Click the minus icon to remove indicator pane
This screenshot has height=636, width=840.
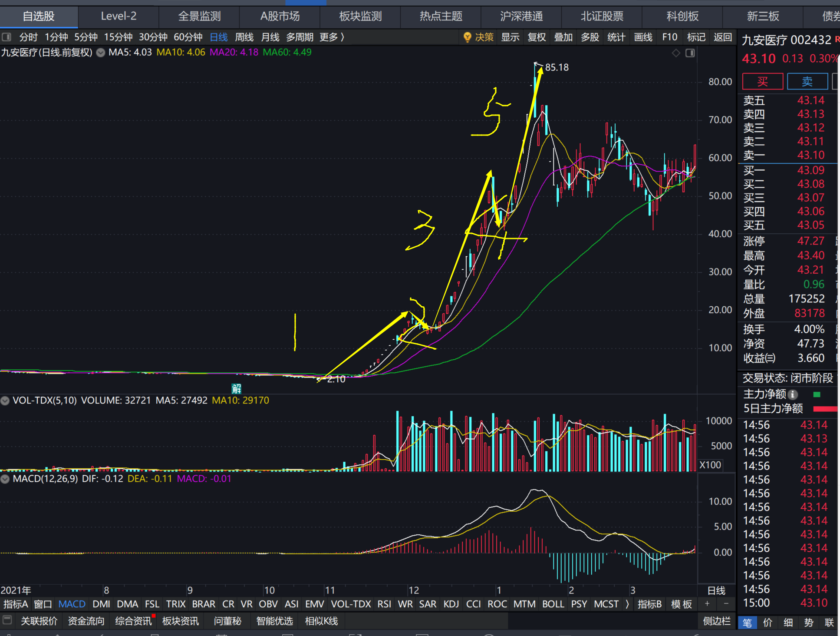pos(726,604)
